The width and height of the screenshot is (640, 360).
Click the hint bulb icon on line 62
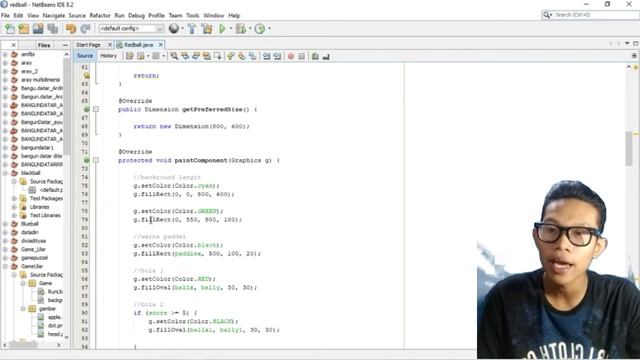(87, 76)
